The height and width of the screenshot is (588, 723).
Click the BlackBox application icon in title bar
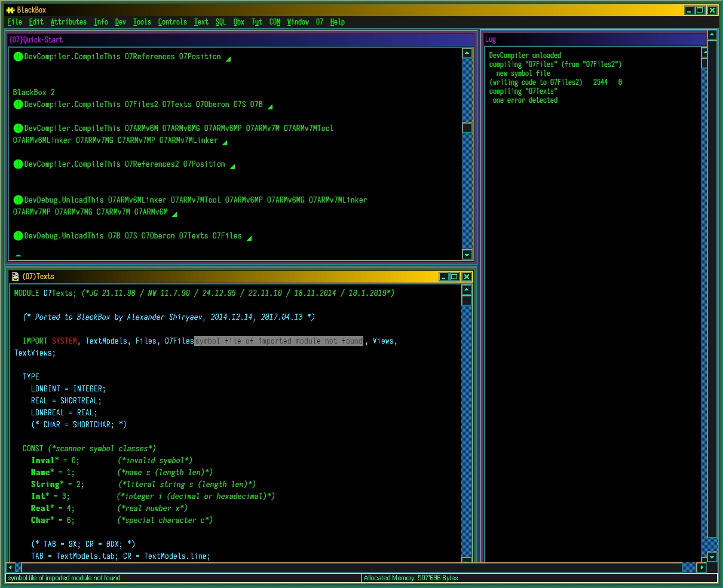[x=10, y=10]
